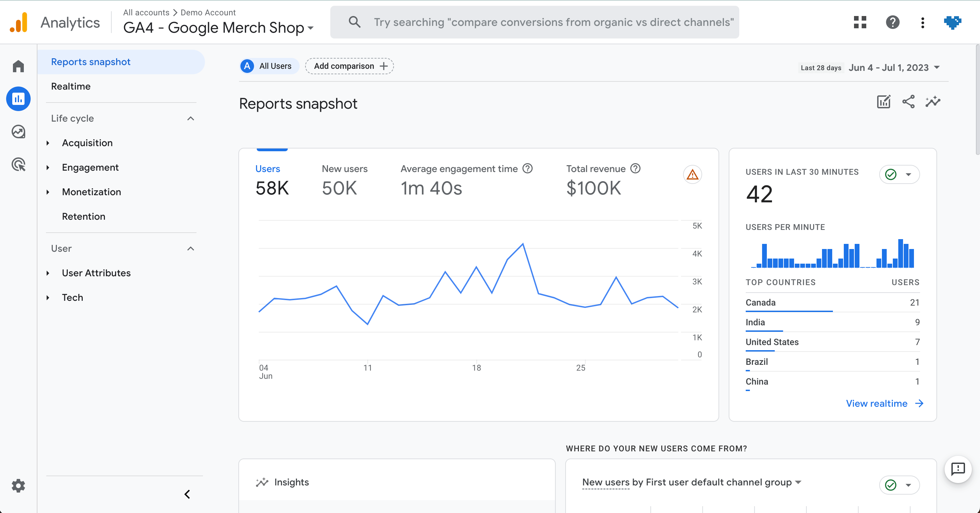Open the Home icon in left rail
This screenshot has width=980, height=513.
click(18, 66)
